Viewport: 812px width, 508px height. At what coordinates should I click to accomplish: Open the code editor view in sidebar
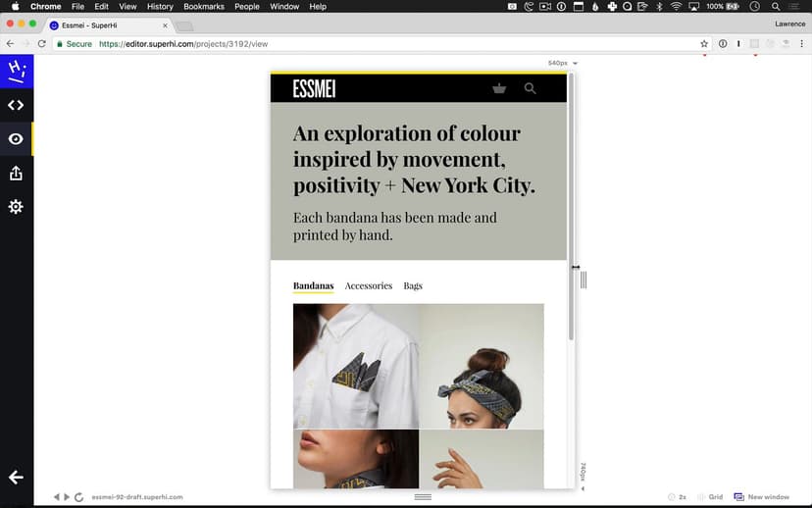[16, 105]
